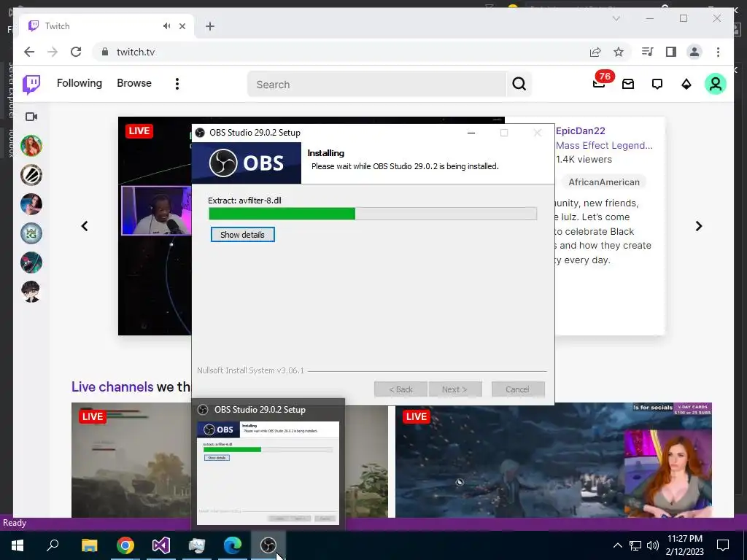The height and width of the screenshot is (560, 747).
Task: Open the EpicDan22 channel link
Action: coord(580,131)
